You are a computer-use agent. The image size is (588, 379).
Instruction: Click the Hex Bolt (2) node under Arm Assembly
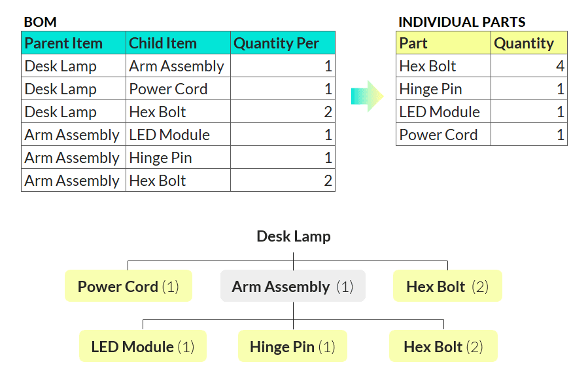[443, 346]
